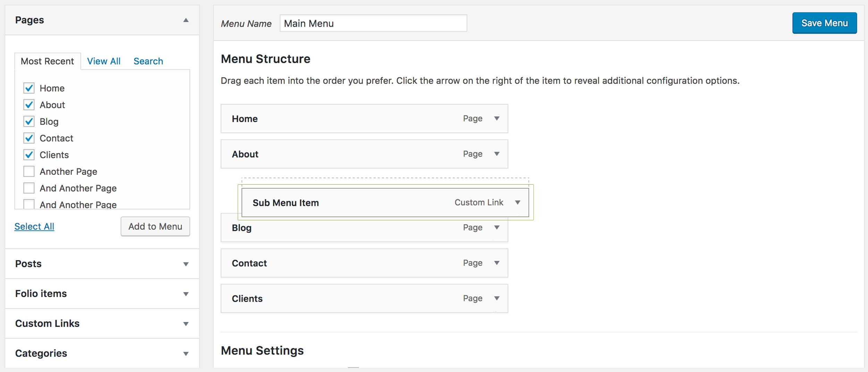Open Home menu item options arrow
This screenshot has width=868, height=372.
coord(497,119)
